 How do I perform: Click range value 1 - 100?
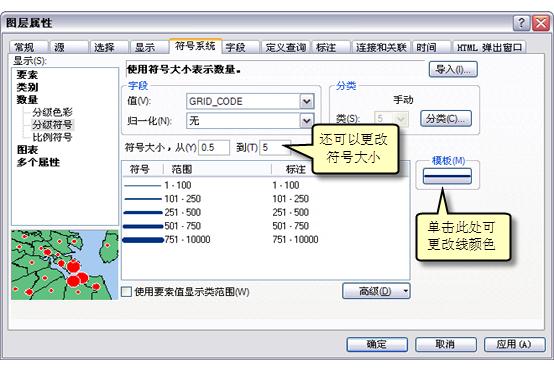tap(178, 185)
